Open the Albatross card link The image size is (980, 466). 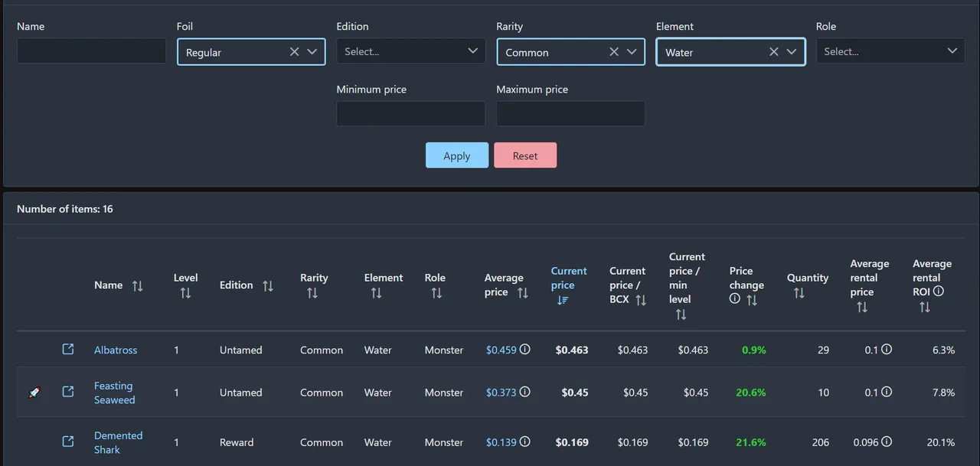[116, 350]
